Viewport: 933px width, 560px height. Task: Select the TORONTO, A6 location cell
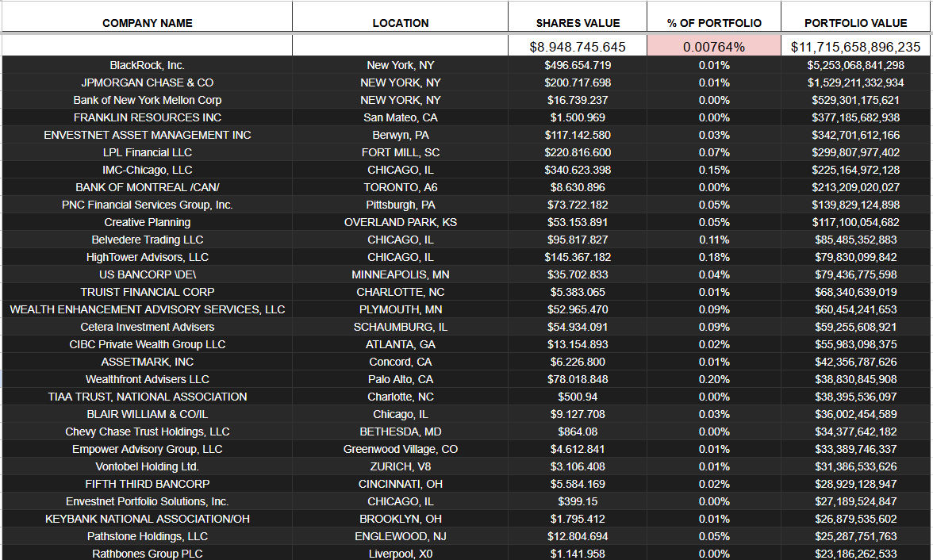[401, 187]
